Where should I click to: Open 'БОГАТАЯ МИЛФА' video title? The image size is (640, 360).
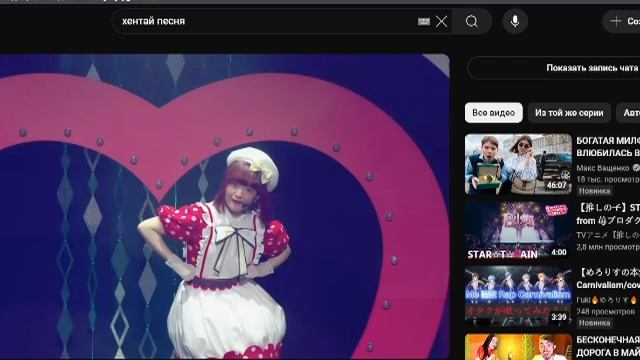608,147
